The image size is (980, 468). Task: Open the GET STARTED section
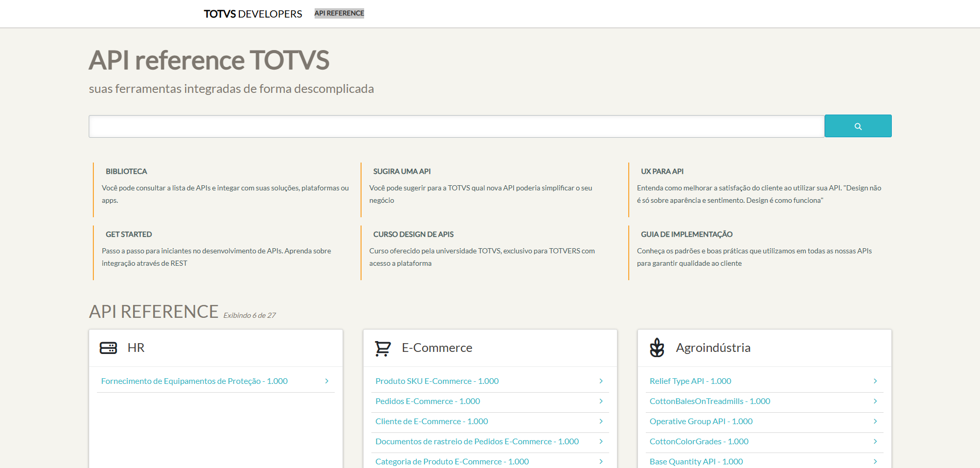(128, 234)
